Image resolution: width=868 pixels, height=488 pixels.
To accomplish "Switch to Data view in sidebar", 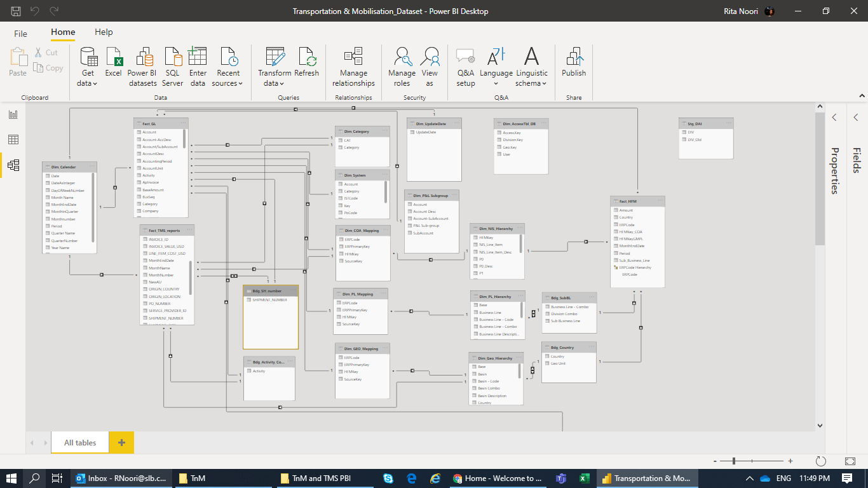I will tap(13, 140).
